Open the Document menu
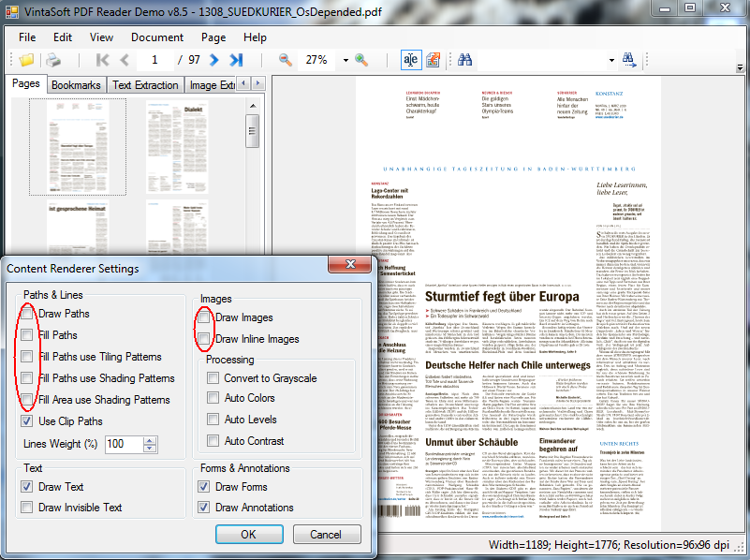 click(156, 37)
